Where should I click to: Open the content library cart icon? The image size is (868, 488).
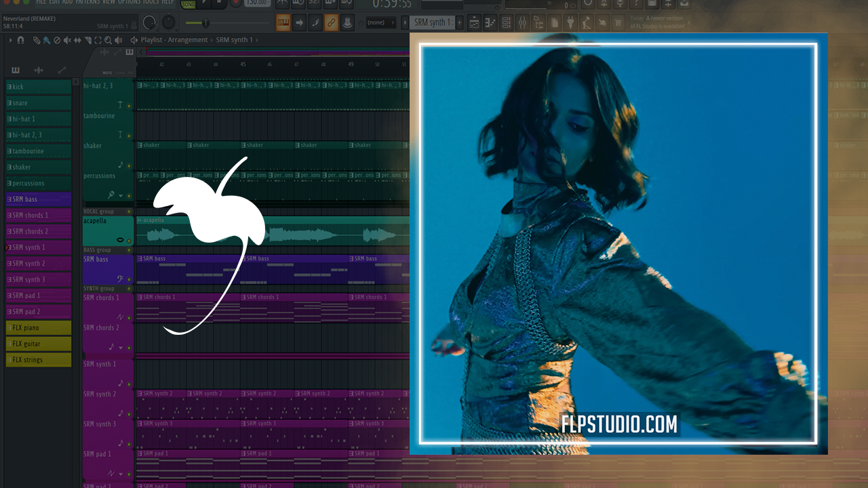pyautogui.click(x=618, y=22)
